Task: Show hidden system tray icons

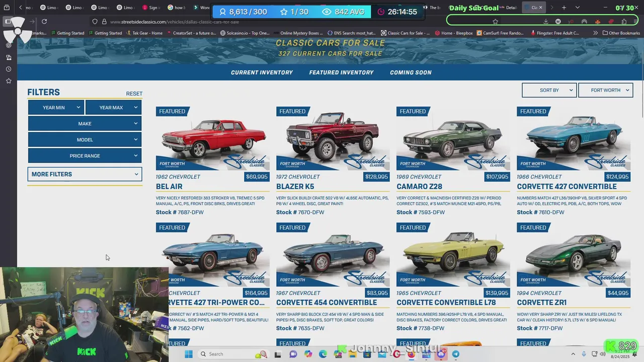Action: coord(573,354)
